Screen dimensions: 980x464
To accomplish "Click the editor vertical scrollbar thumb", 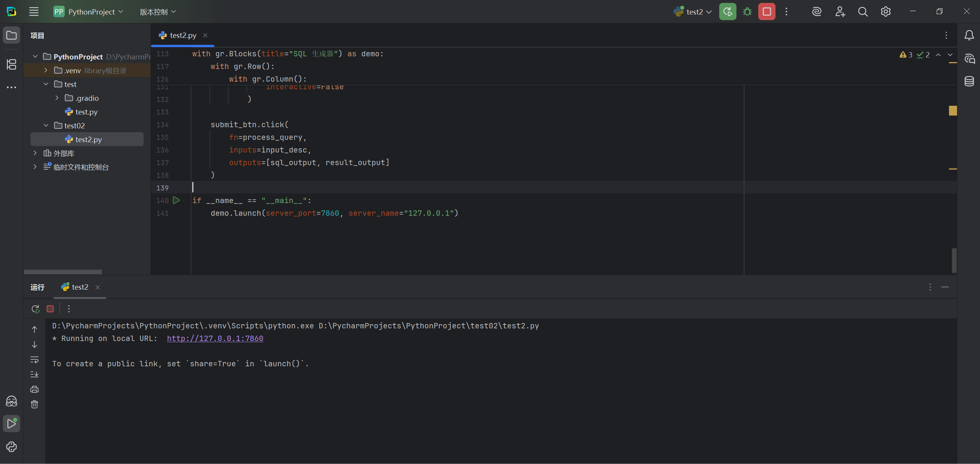I will click(954, 261).
